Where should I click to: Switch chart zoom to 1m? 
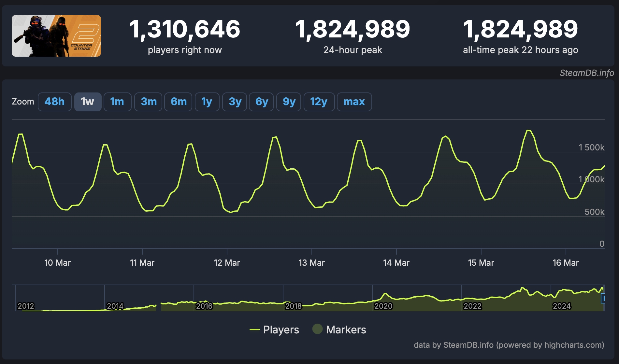click(x=117, y=102)
